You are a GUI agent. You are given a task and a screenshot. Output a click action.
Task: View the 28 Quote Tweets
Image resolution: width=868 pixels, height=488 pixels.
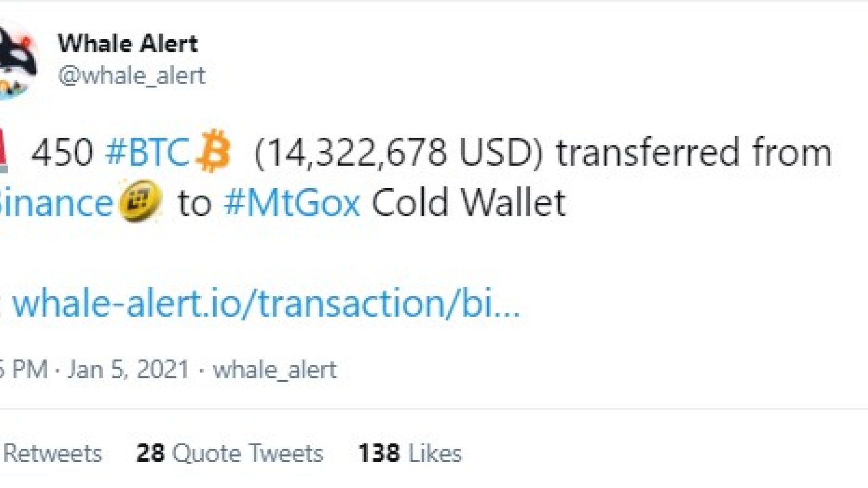(229, 453)
